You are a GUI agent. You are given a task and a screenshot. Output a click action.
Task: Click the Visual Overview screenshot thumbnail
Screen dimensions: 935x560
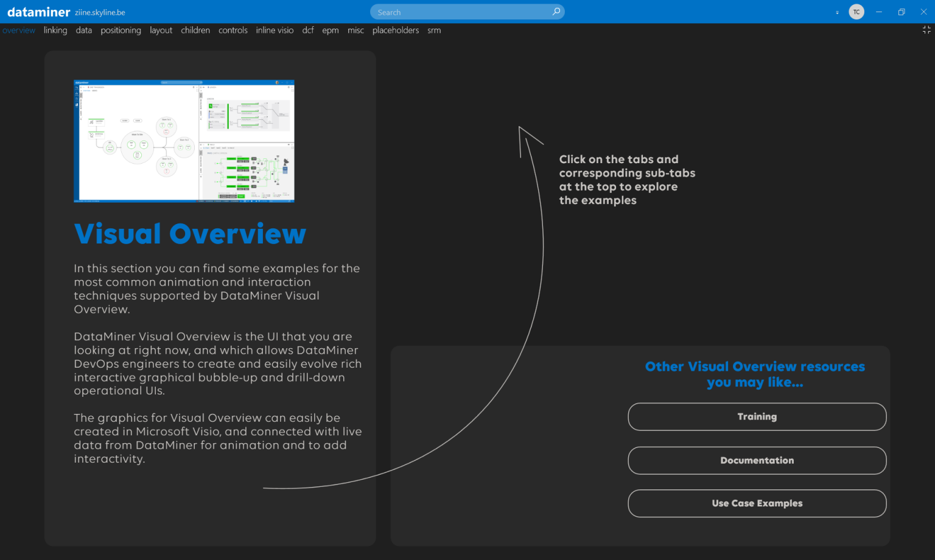184,141
